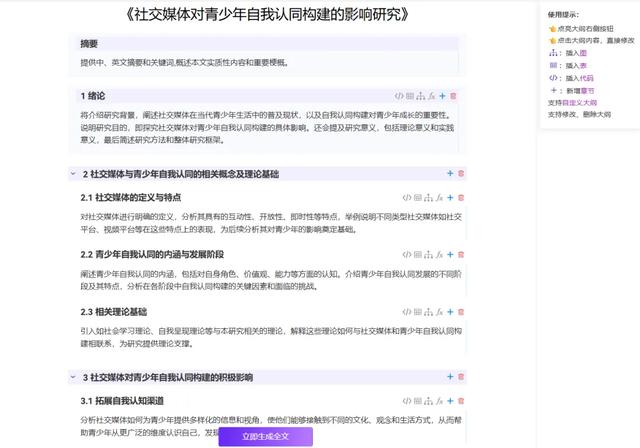The image size is (640, 448).
Task: Edit the 绪论 description paragraph
Action: point(267,127)
